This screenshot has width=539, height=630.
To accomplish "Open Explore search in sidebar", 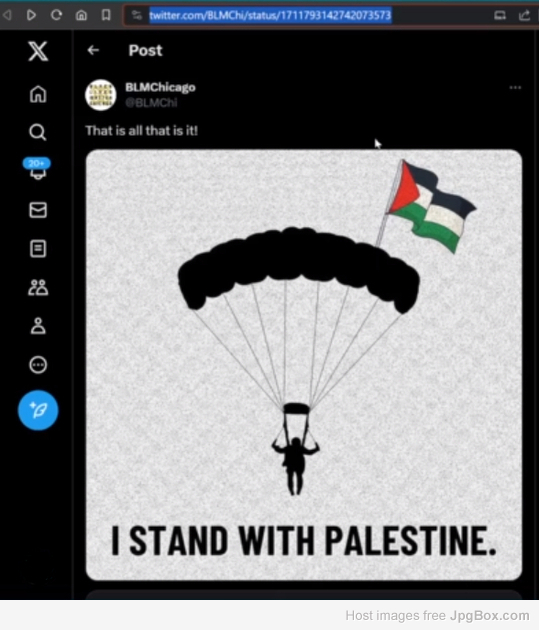I will (38, 132).
